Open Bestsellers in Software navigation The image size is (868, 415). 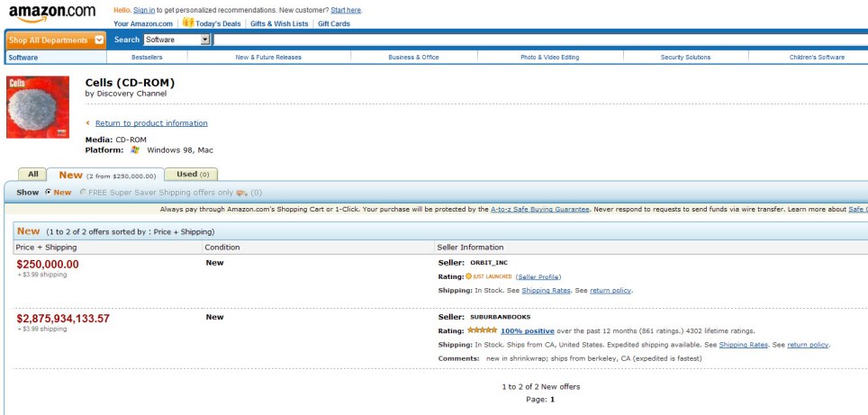pyautogui.click(x=147, y=57)
